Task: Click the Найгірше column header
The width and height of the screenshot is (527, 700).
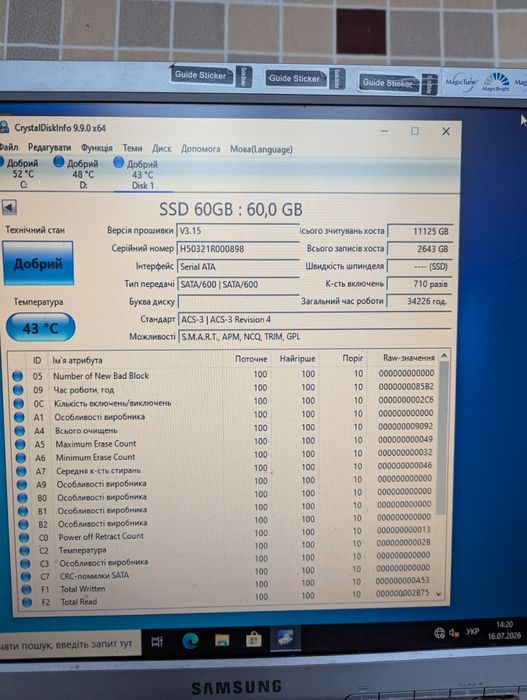Action: (297, 358)
